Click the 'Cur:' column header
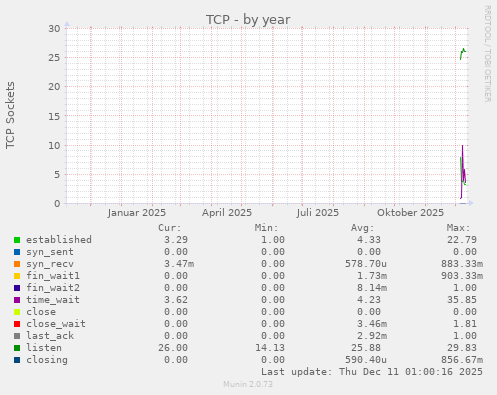The width and height of the screenshot is (497, 395). click(170, 228)
